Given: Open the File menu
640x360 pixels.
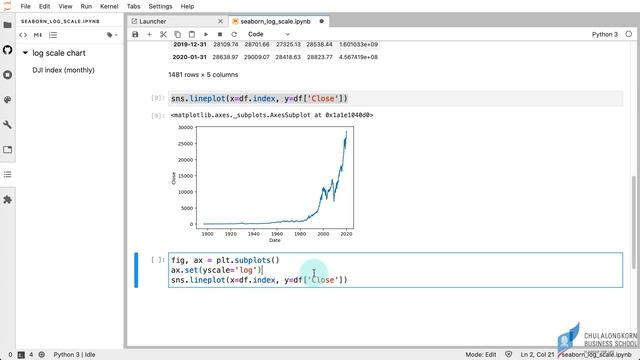Looking at the screenshot, I should [x=25, y=7].
